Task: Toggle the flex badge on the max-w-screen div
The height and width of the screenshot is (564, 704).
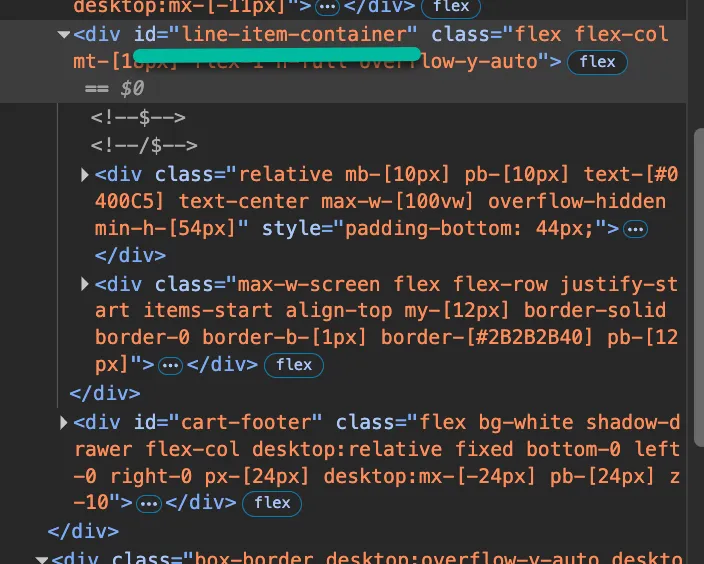Action: [294, 365]
